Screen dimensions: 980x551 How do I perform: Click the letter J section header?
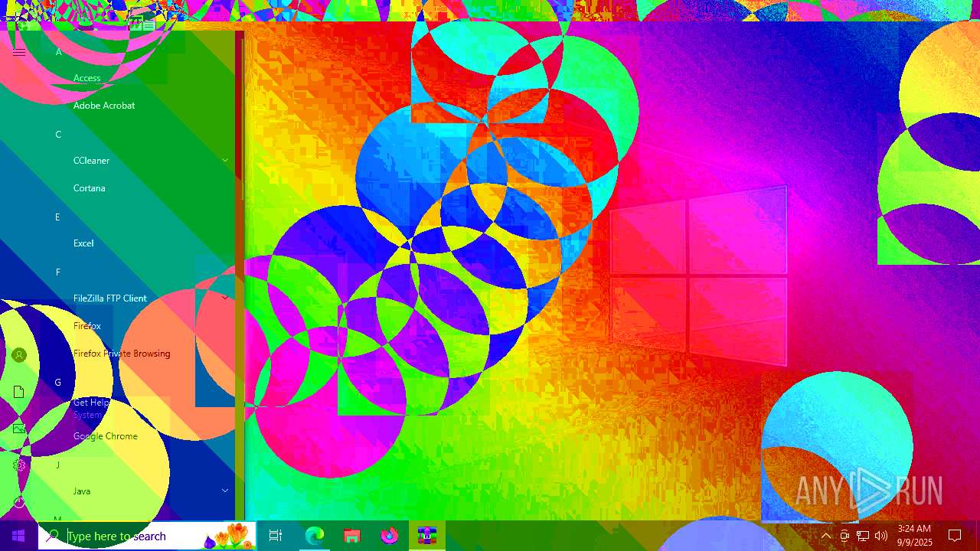pos(57,465)
